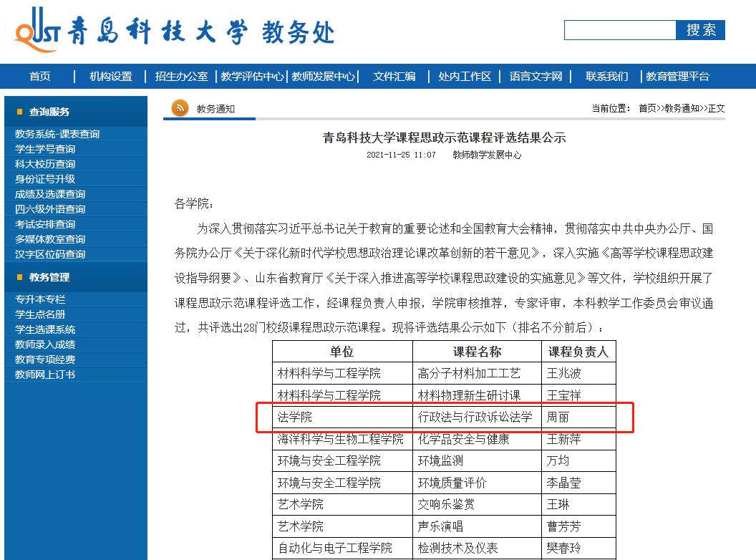Click the 教师网上订书 sidebar link
This screenshot has height=560, width=756.
[x=45, y=375]
